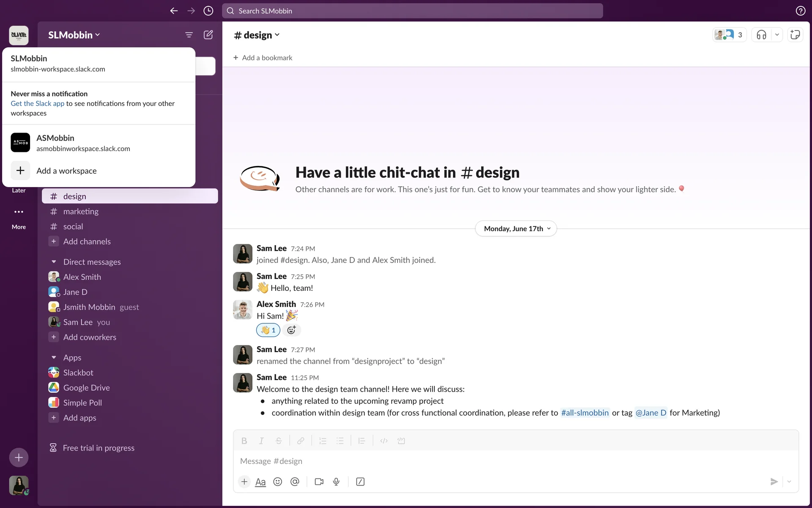Add reaction to Alex Smith's message

click(x=291, y=330)
